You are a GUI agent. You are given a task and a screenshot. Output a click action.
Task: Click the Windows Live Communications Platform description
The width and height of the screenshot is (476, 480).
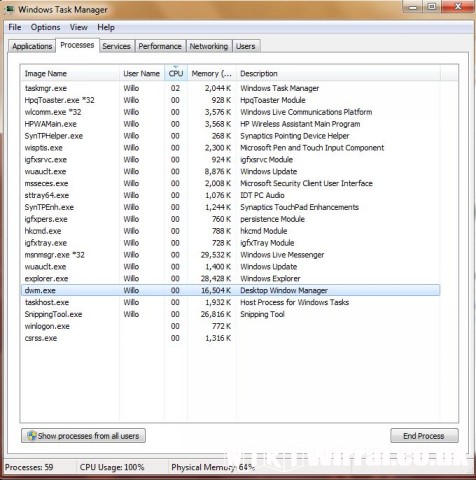coord(306,112)
